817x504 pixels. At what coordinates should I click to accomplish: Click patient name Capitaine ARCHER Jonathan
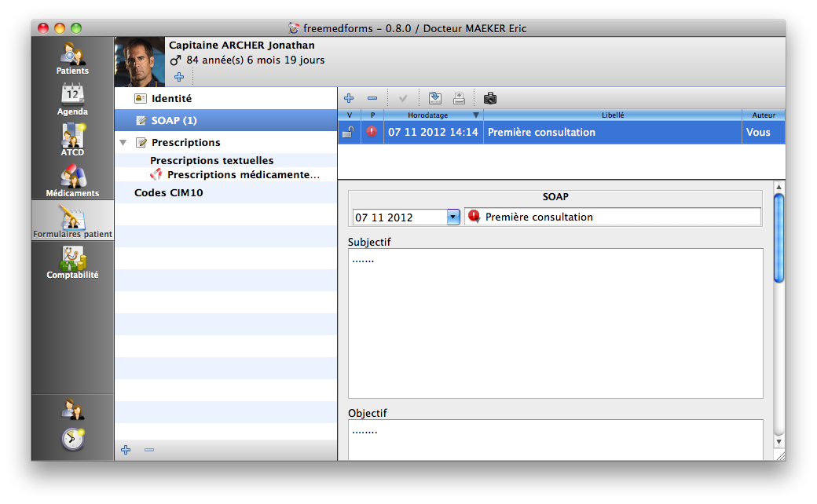click(242, 46)
